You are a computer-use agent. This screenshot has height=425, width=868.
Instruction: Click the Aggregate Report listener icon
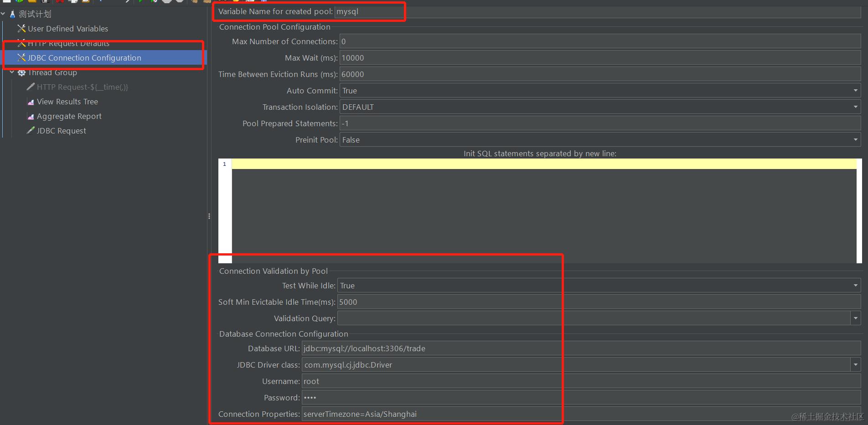coord(31,116)
